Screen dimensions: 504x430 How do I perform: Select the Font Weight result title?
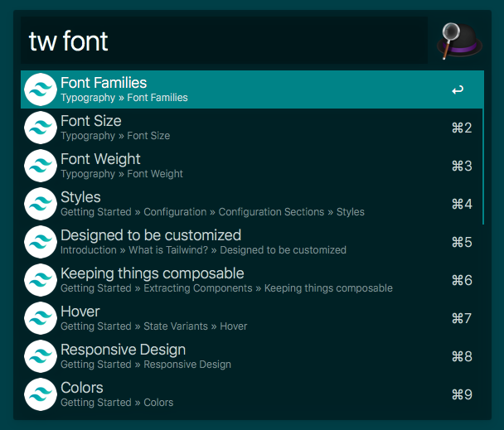coord(100,159)
